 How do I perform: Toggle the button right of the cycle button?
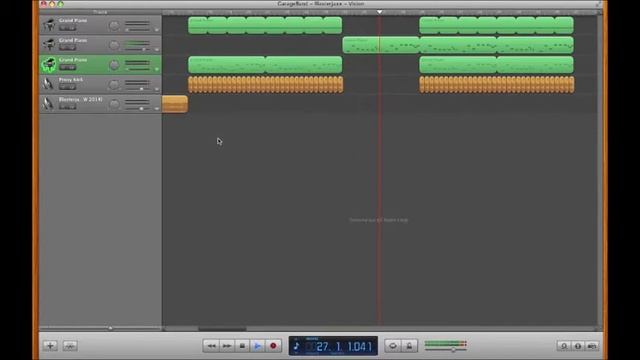pos(409,346)
